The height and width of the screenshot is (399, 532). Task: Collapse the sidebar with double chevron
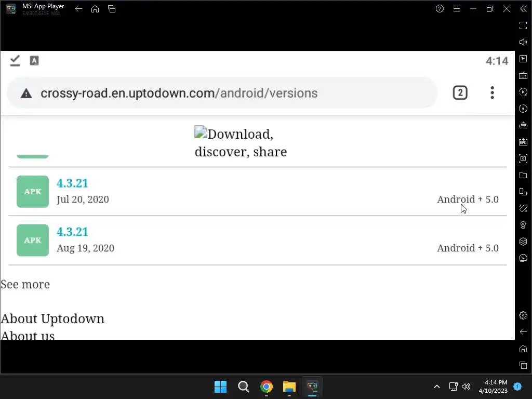coord(523,9)
